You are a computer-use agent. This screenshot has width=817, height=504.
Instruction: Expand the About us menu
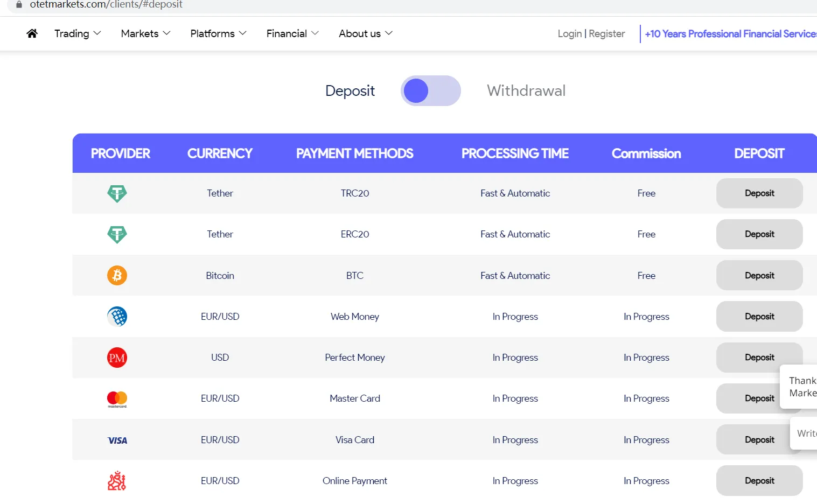pyautogui.click(x=366, y=33)
